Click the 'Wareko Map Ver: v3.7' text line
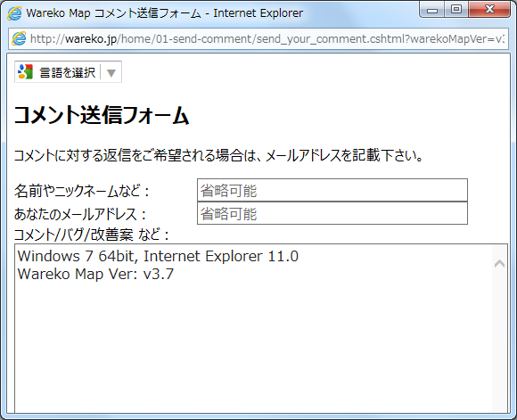The width and height of the screenshot is (517, 420). [x=95, y=274]
